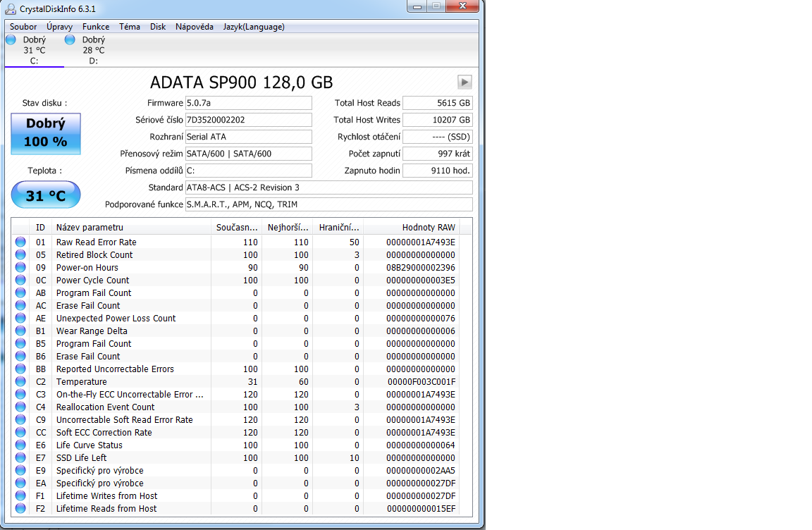Open the Téma menu
Image resolution: width=812 pixels, height=530 pixels.
click(x=130, y=27)
